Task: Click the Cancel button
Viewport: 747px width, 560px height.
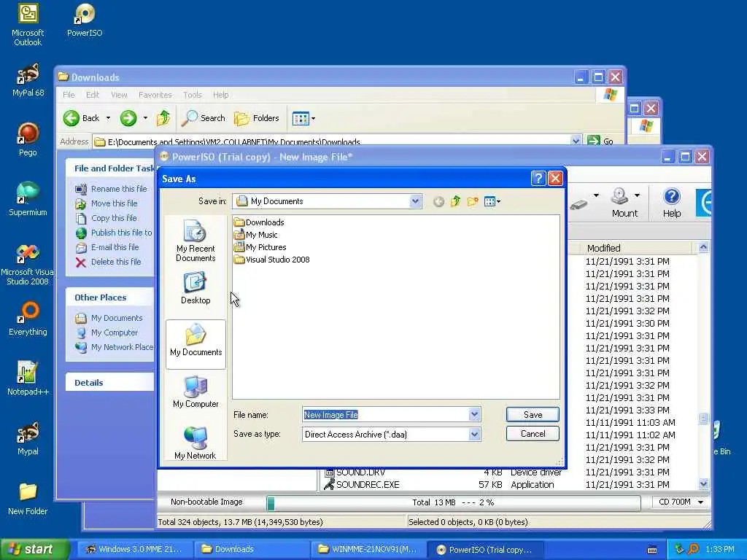Action: pos(533,434)
